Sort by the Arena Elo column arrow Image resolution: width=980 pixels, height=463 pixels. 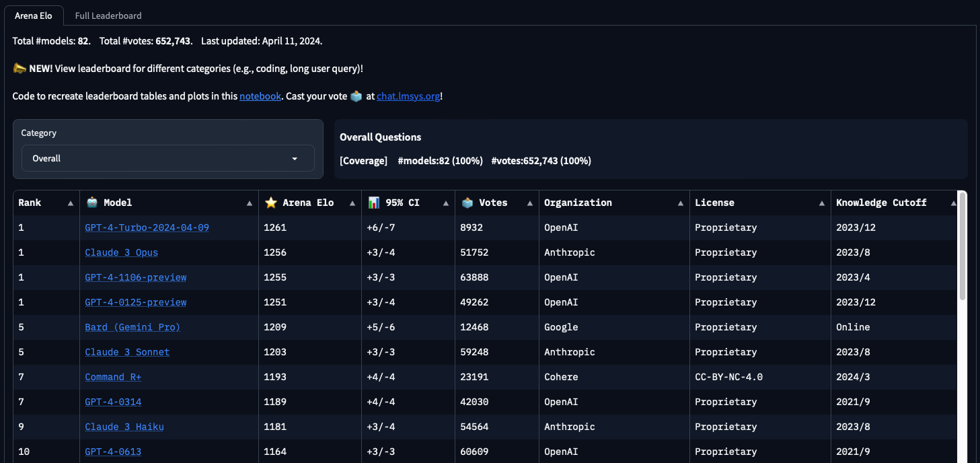(354, 203)
